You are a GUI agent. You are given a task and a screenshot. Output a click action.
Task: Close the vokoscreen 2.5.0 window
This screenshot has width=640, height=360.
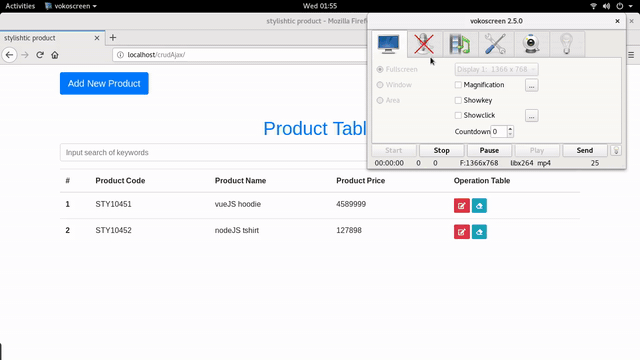pos(617,21)
